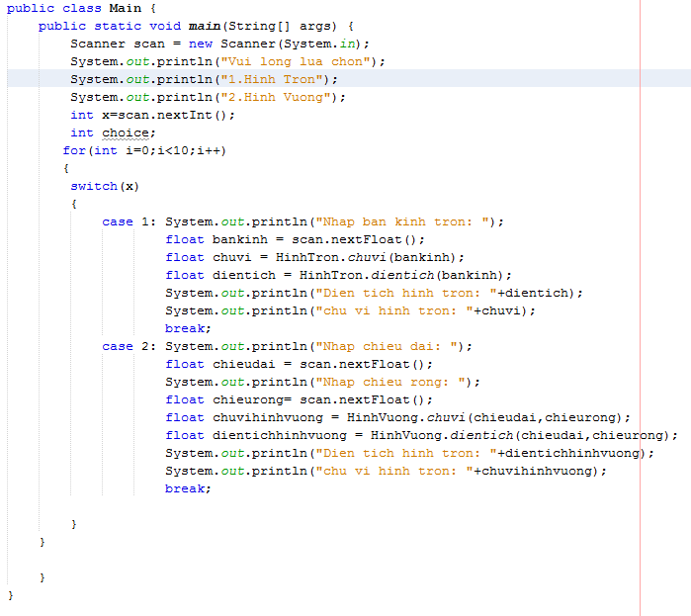The width and height of the screenshot is (691, 616).
Task: Click the break statement under case 1
Action: point(186,328)
